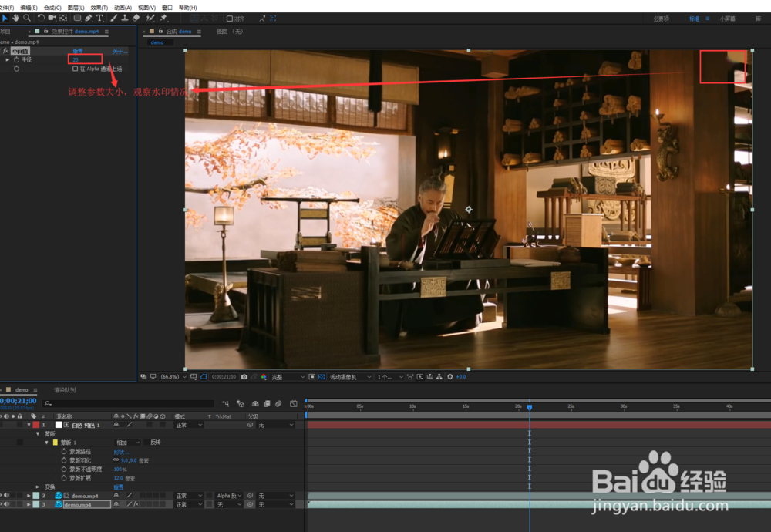
Task: Select the Brush tool
Action: (114, 19)
